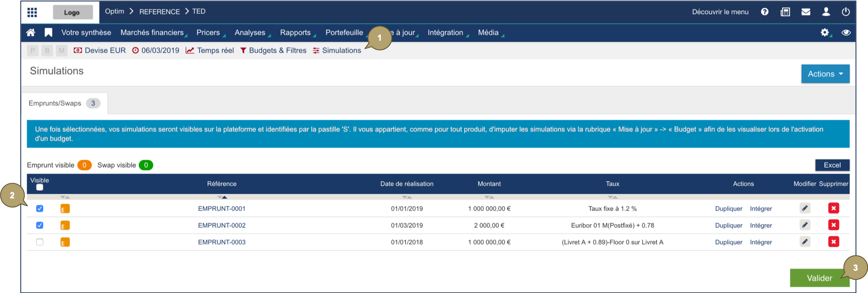Click orange E icon of EMPRUNT-0001
Image resolution: width=868 pixels, height=293 pixels.
pos(65,209)
